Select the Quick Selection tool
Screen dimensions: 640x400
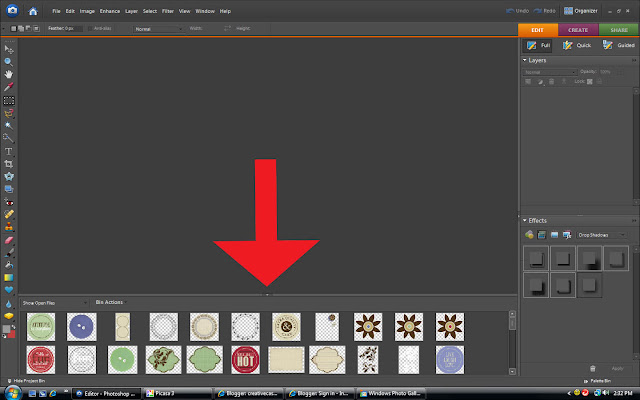pos(9,138)
